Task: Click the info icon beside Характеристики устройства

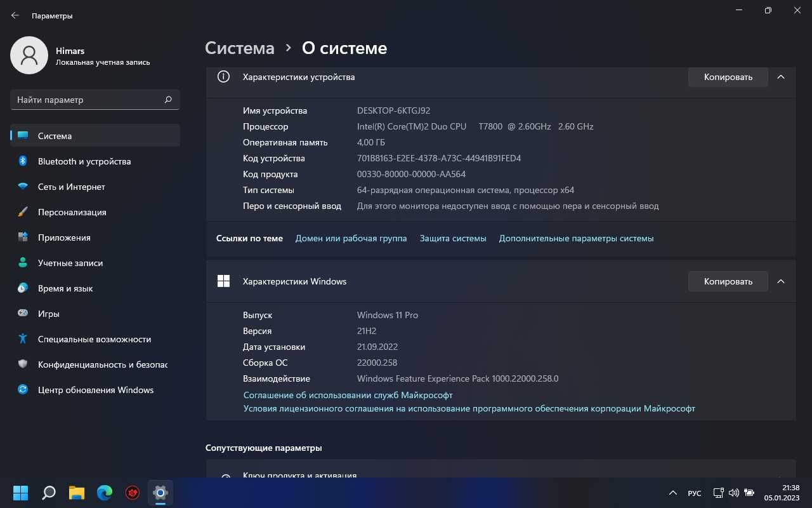Action: pyautogui.click(x=223, y=77)
